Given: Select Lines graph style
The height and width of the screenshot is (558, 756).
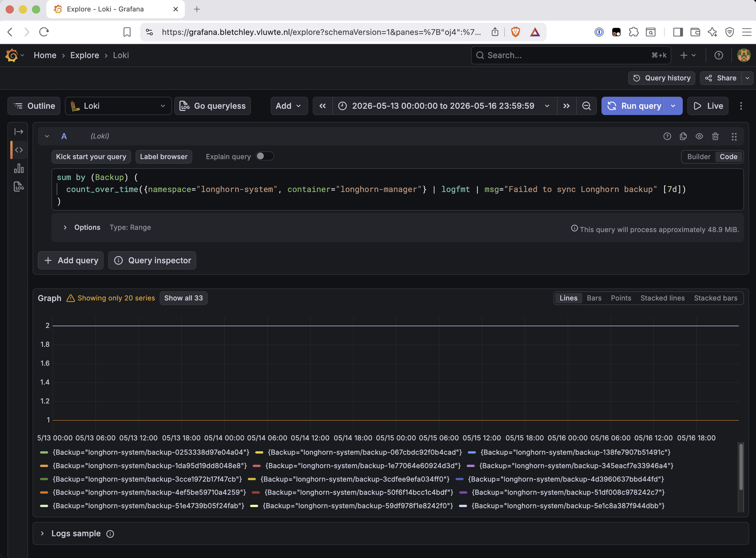Looking at the screenshot, I should click(x=568, y=298).
